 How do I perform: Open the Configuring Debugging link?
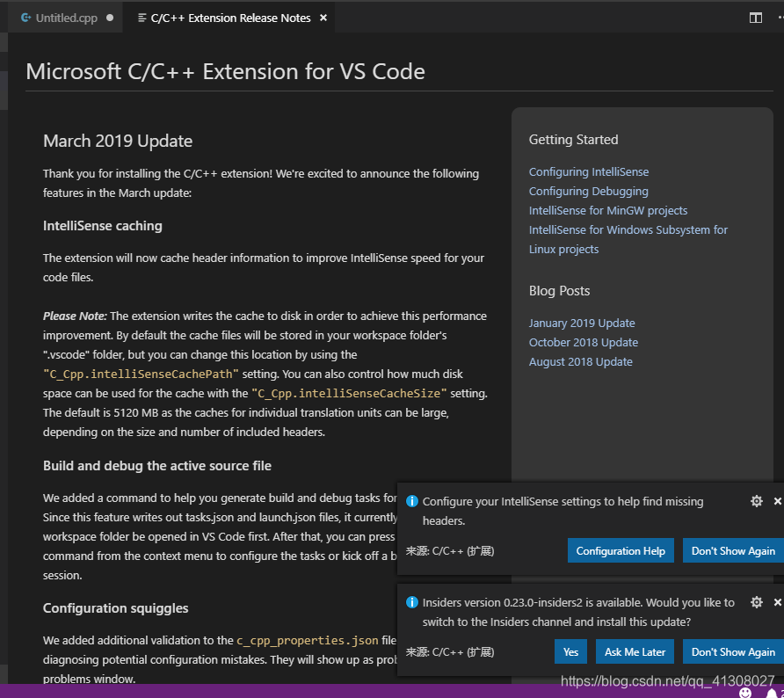[589, 192]
